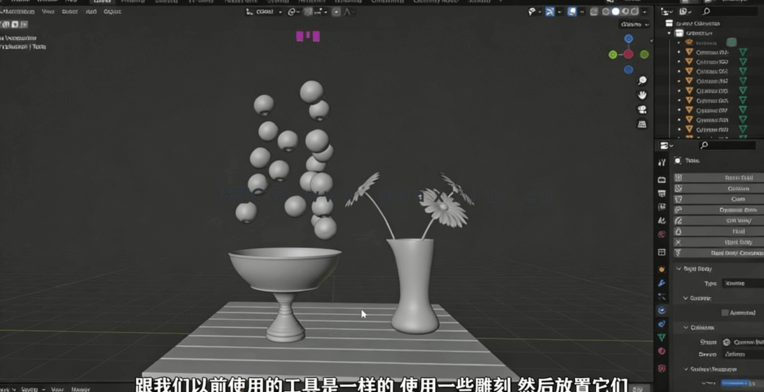The height and width of the screenshot is (392, 764).
Task: Toggle proportional editing in viewport header
Action: point(336,12)
